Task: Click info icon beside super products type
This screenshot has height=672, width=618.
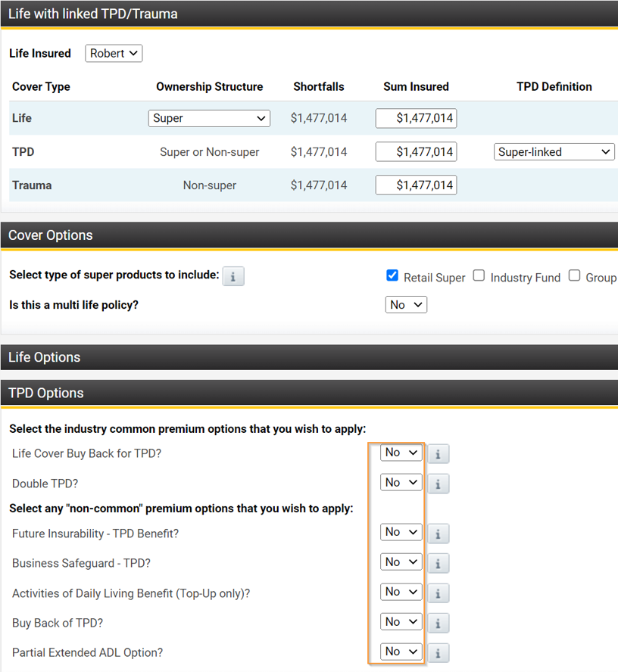Action: pyautogui.click(x=233, y=276)
